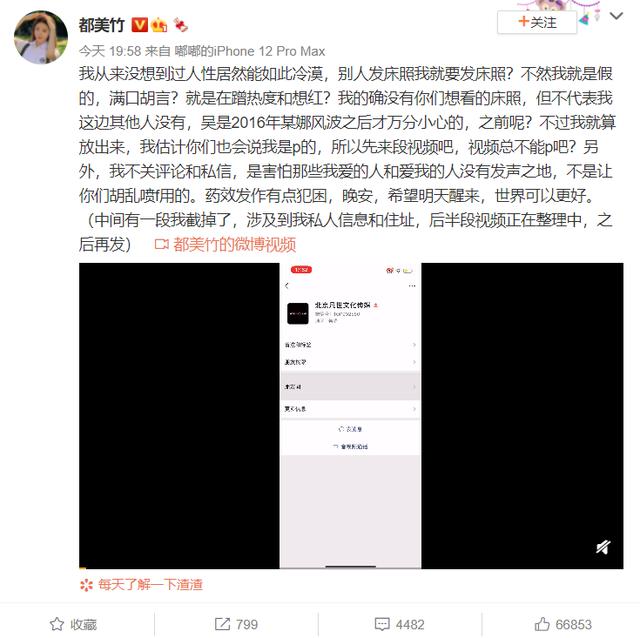Click the crown membership icon
This screenshot has width=640, height=638.
[159, 25]
